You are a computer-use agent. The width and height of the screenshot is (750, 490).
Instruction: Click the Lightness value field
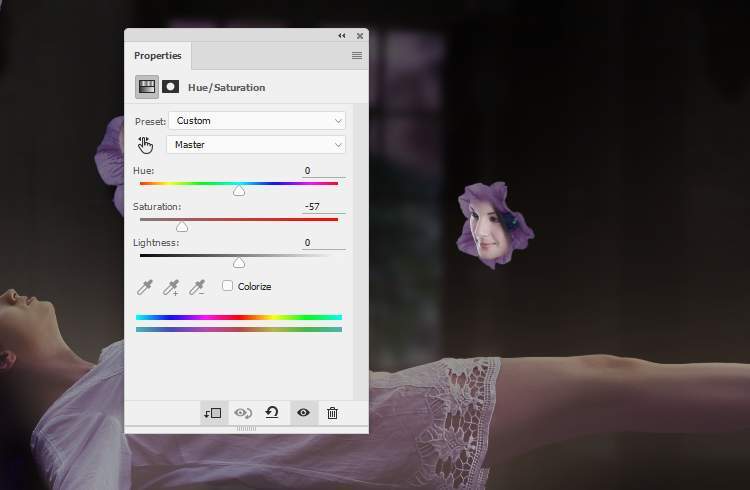click(323, 243)
